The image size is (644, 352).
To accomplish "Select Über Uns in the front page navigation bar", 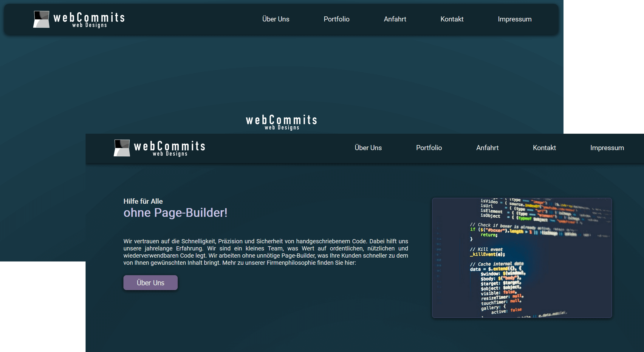I will (368, 148).
